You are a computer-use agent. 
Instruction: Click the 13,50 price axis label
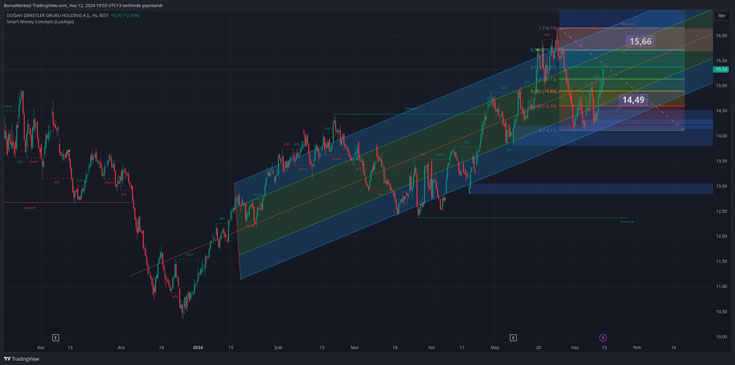[722, 161]
